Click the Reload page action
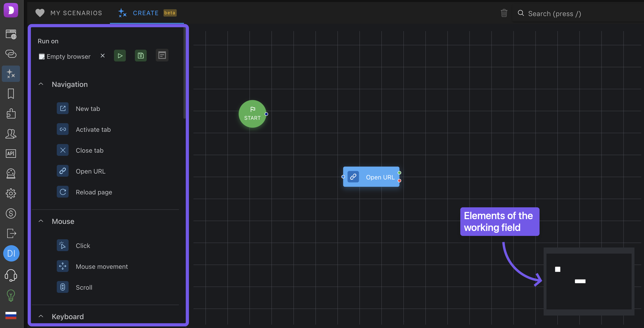The image size is (644, 328). [x=94, y=192]
